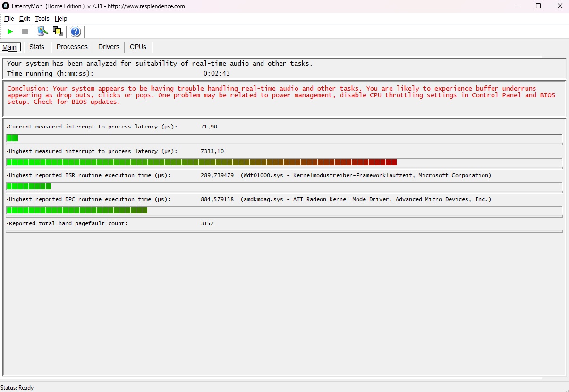Open the Edit menu
The height and width of the screenshot is (392, 569).
[x=25, y=19]
